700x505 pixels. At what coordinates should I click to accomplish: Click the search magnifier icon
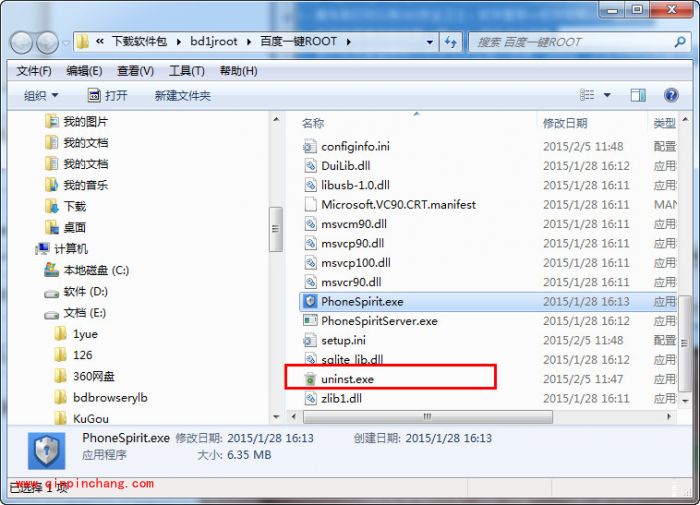pos(680,42)
